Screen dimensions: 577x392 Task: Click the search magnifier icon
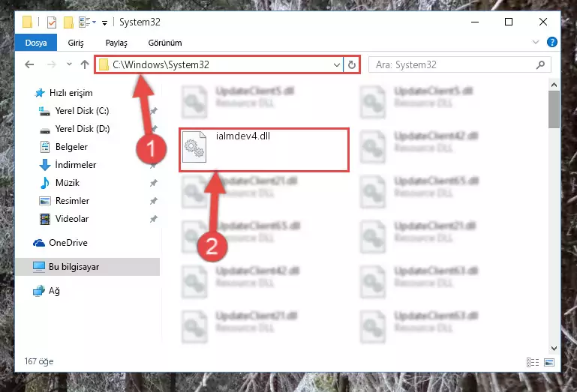tap(540, 65)
